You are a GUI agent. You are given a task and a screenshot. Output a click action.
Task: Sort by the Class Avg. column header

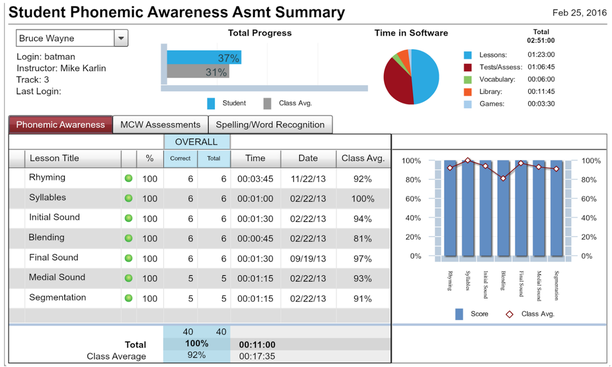pos(363,158)
